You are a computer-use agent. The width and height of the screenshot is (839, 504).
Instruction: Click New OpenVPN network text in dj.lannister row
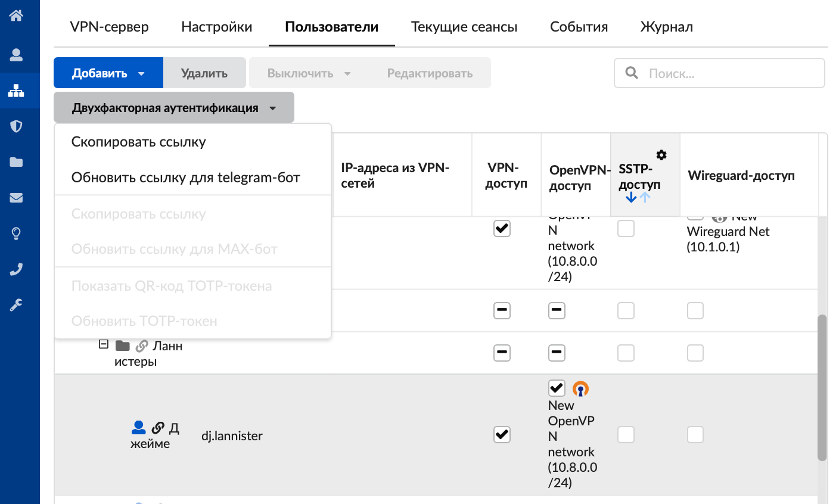(573, 444)
